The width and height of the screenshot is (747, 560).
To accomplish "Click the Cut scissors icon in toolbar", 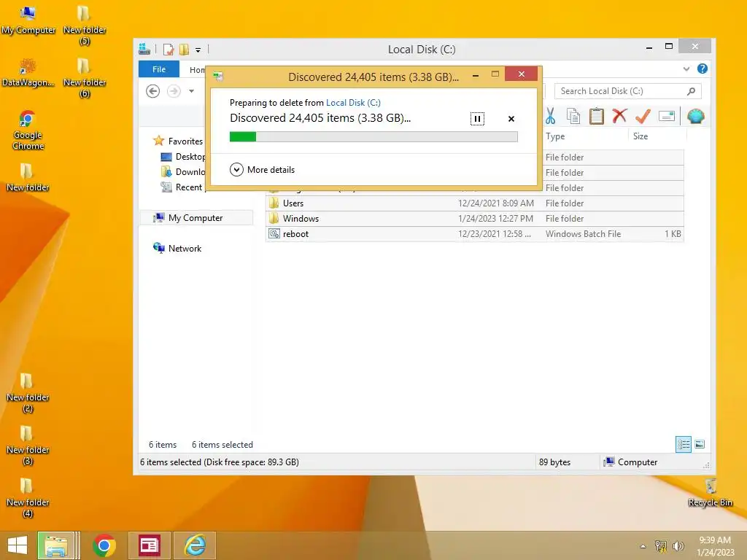I will point(550,116).
